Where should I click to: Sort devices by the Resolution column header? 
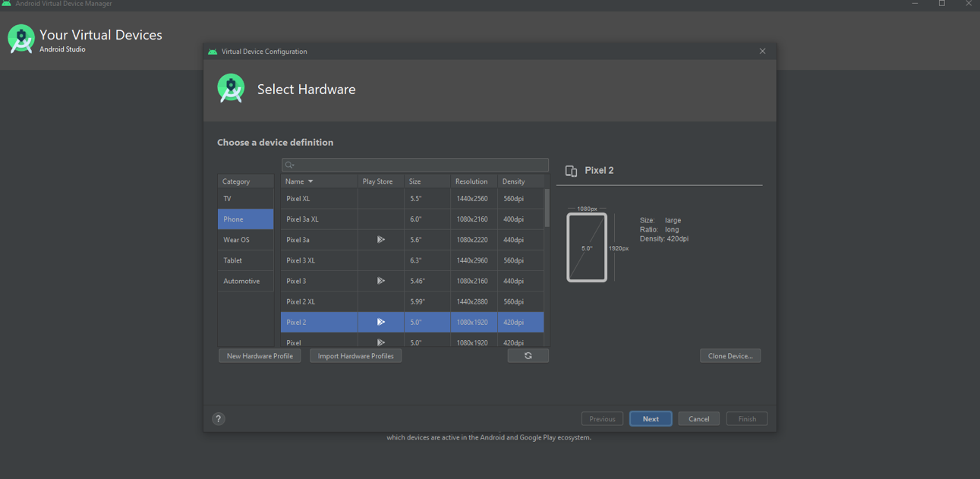(x=471, y=181)
